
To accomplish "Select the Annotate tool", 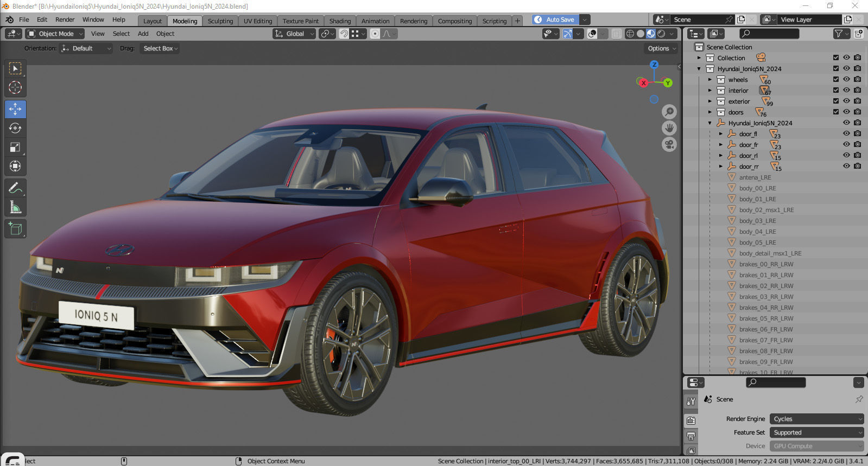I will point(15,188).
